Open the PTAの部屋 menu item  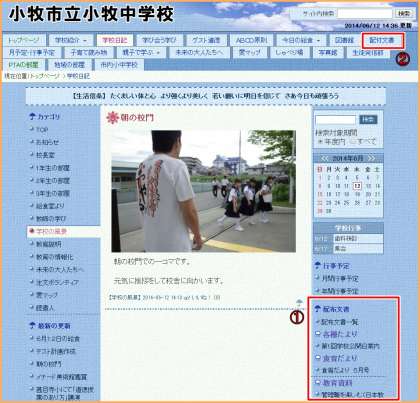pyautogui.click(x=24, y=65)
